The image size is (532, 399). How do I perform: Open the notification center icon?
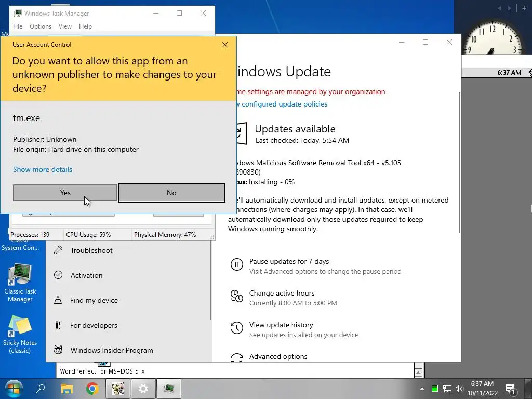pyautogui.click(x=511, y=389)
